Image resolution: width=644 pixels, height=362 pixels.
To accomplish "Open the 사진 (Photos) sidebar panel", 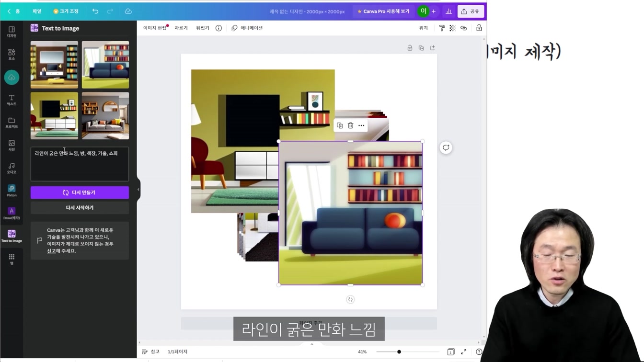I will point(11,145).
